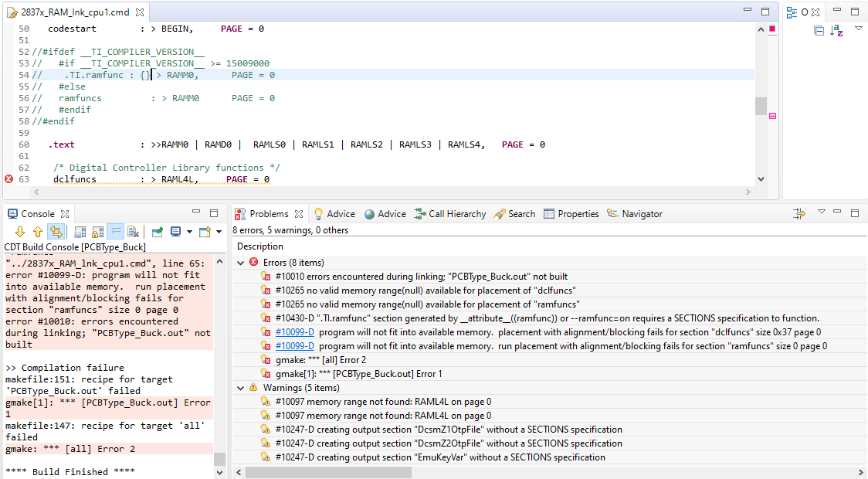Screen dimensions: 868x479
Task: Collapse the Warnings (5 items) group
Action: (241, 388)
